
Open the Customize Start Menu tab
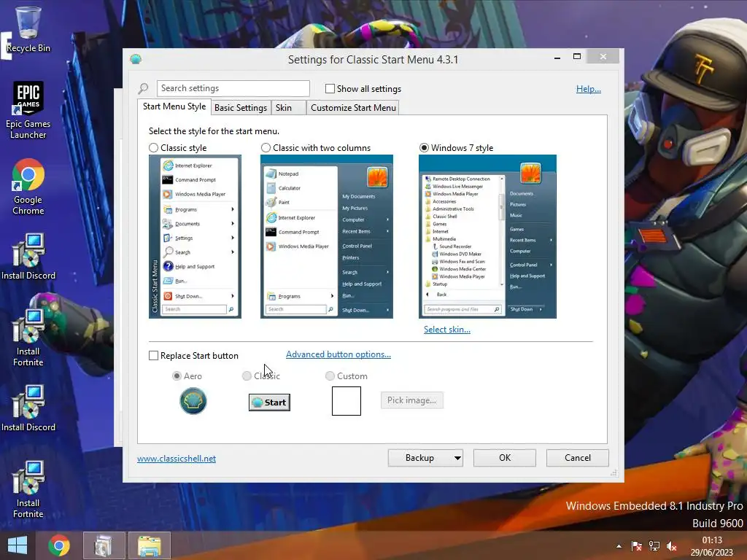tap(353, 108)
